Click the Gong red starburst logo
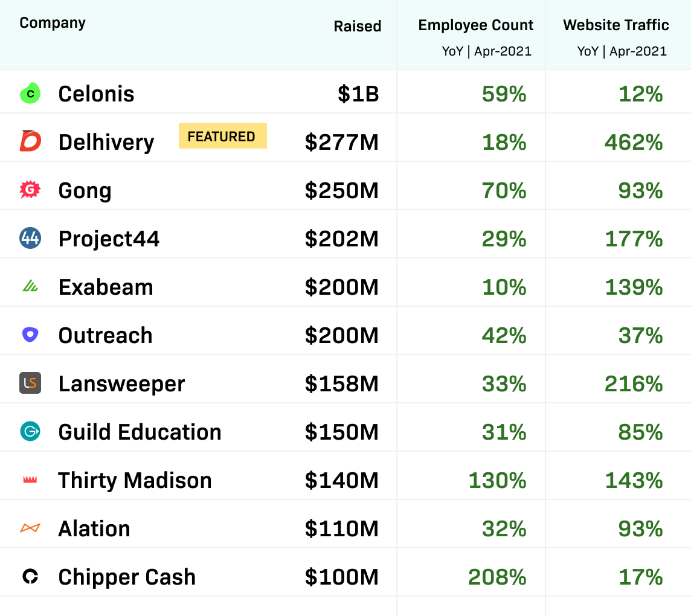Screen dimensions: 691x616 [30, 190]
